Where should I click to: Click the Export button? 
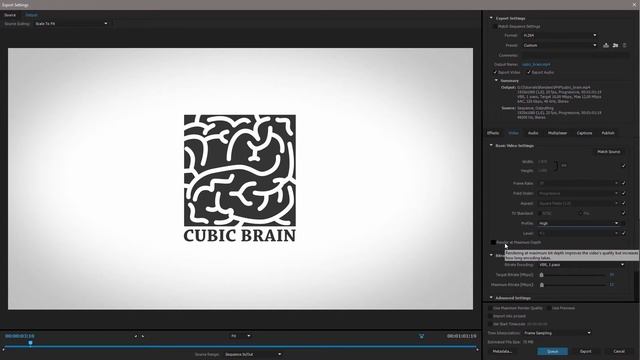tap(586, 351)
